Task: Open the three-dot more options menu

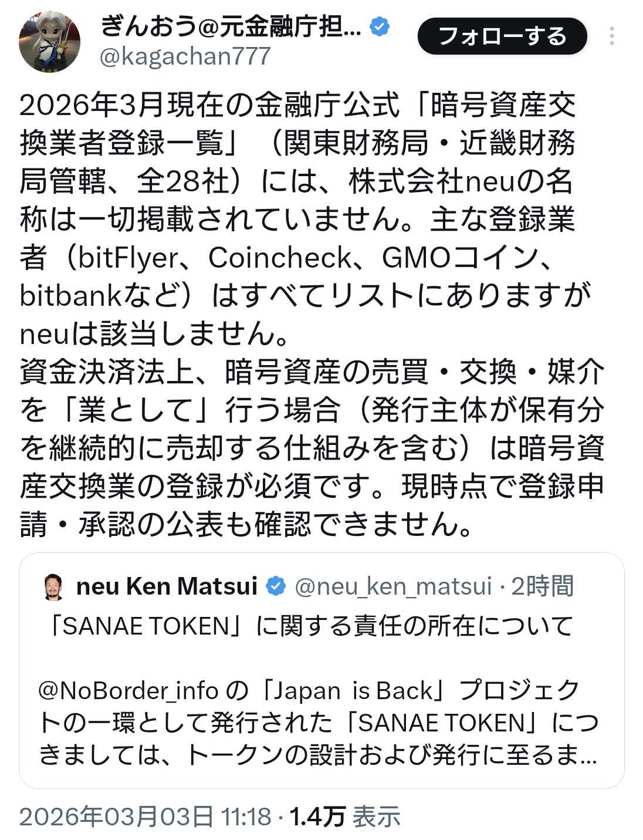Action: click(x=611, y=36)
